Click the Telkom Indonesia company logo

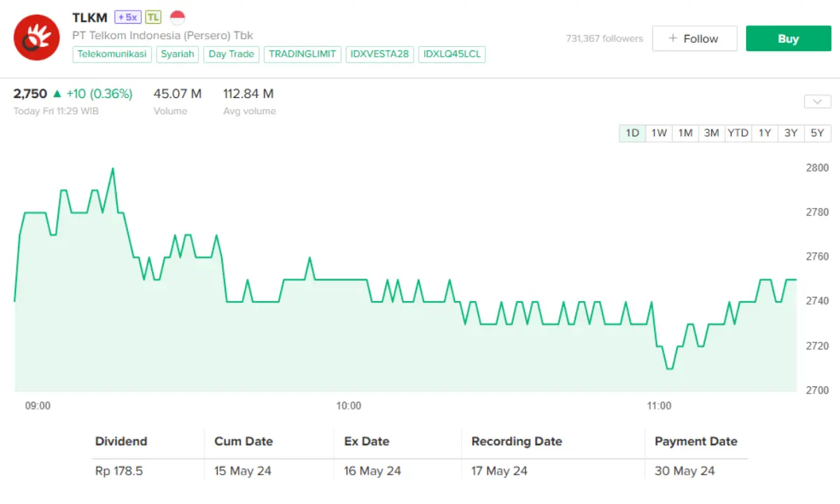pyautogui.click(x=36, y=37)
